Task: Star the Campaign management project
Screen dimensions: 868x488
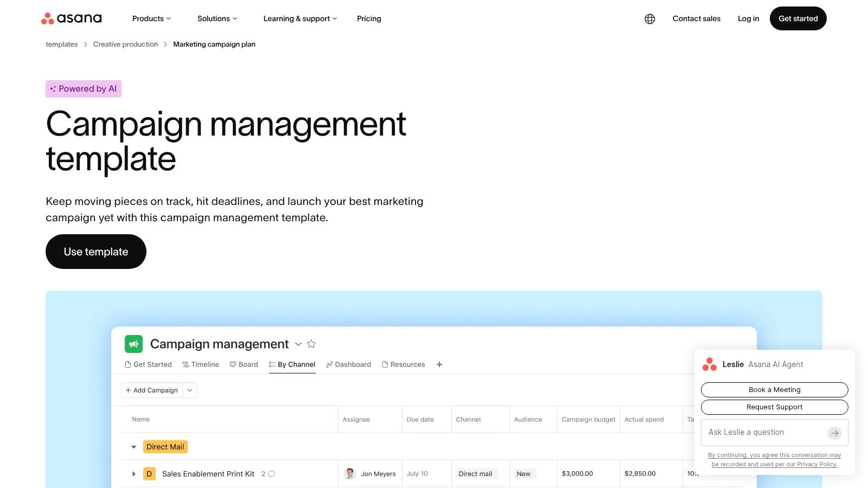Action: (x=311, y=344)
